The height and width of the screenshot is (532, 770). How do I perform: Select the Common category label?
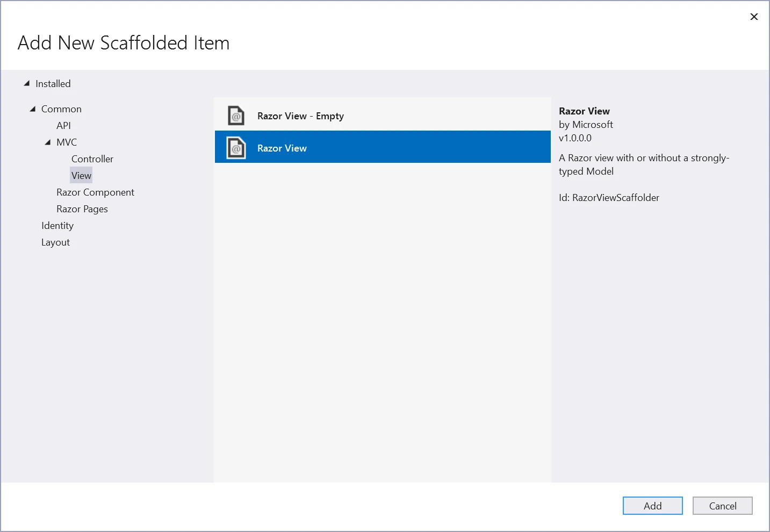[61, 109]
